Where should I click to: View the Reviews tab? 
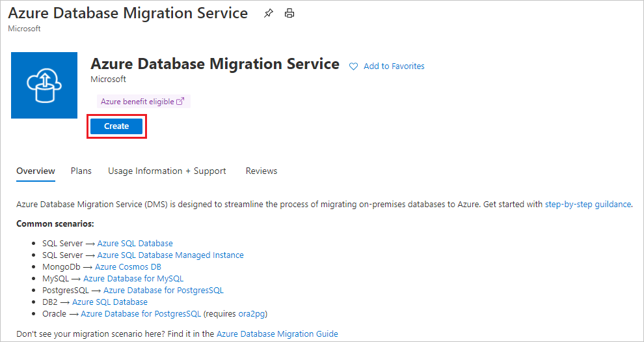[x=262, y=171]
